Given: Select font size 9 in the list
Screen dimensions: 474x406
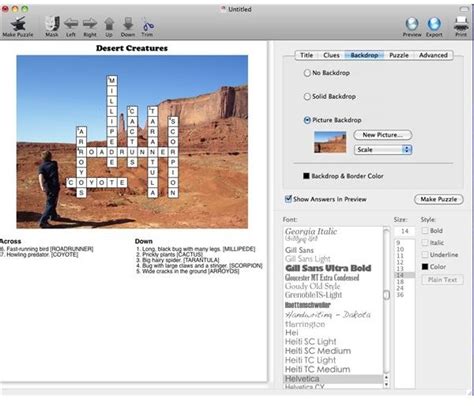Looking at the screenshot, I should point(405,243).
